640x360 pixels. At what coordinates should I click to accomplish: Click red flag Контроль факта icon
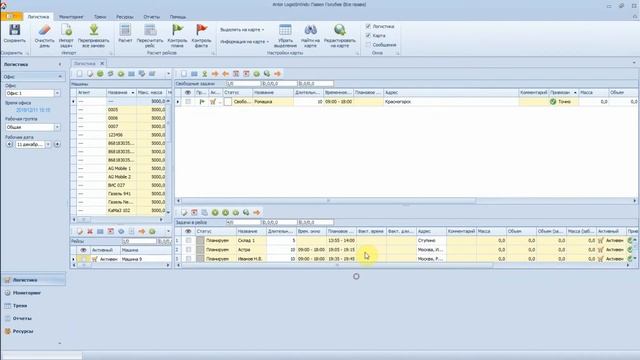click(201, 30)
